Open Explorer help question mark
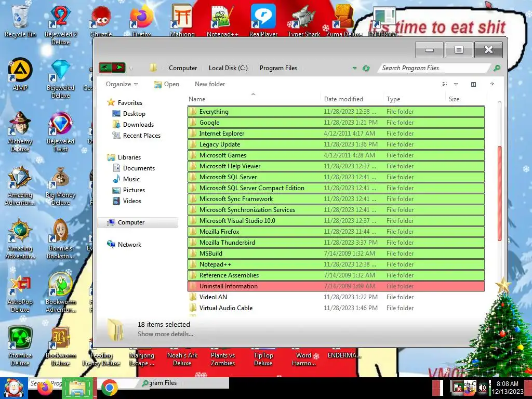532x399 pixels. [491, 85]
